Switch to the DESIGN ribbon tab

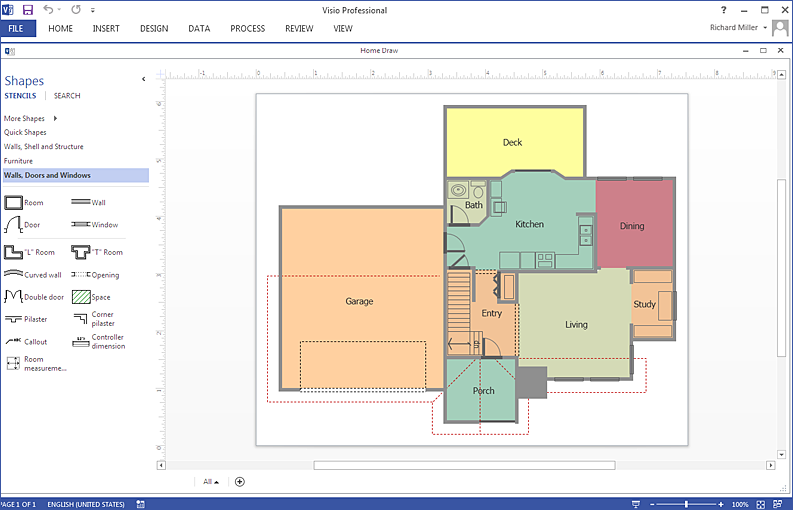154,28
